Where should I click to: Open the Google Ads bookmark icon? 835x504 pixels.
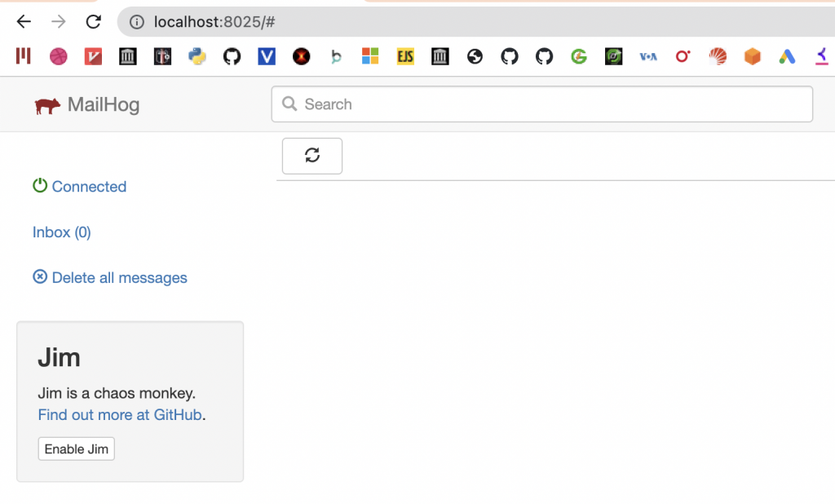pos(787,56)
